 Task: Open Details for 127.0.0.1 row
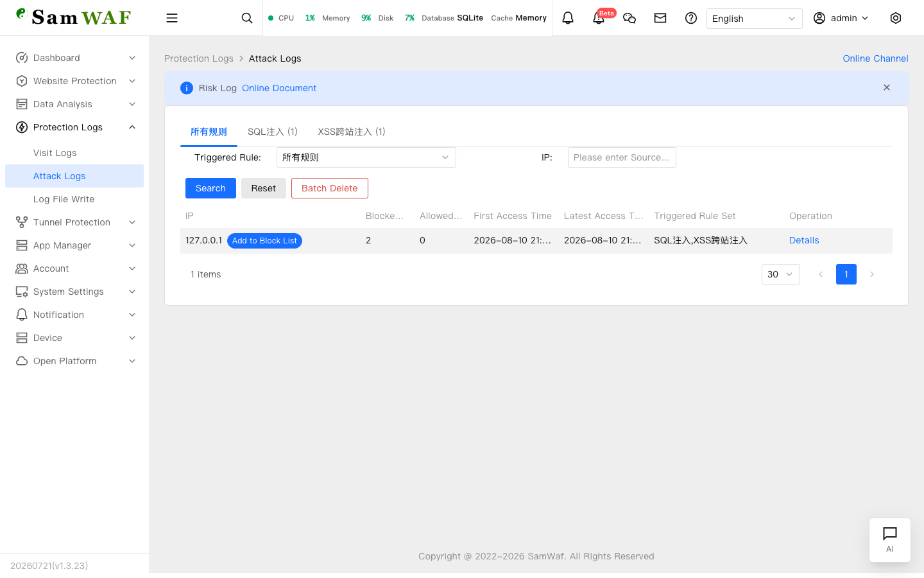click(x=804, y=240)
